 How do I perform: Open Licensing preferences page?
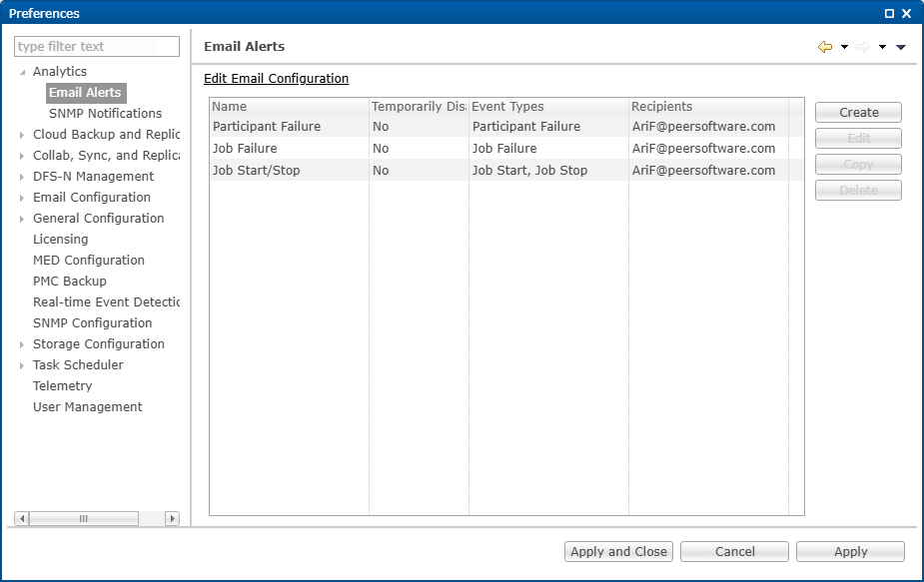click(x=60, y=240)
